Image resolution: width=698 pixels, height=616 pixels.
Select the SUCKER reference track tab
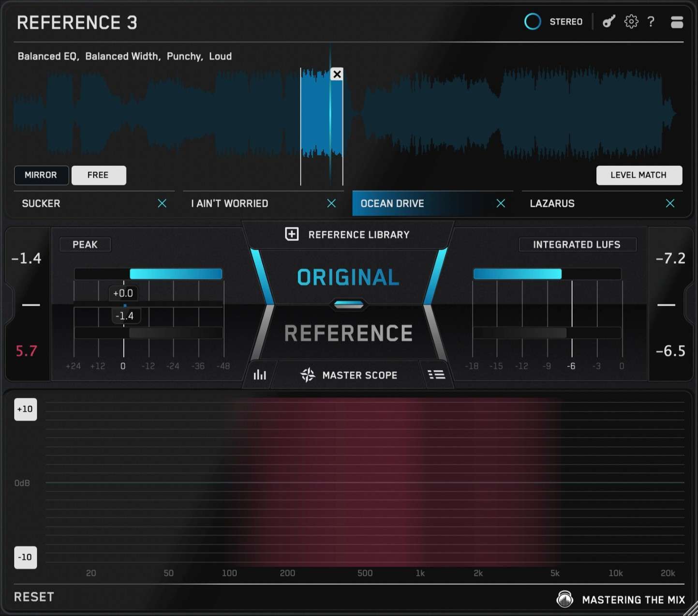[41, 203]
